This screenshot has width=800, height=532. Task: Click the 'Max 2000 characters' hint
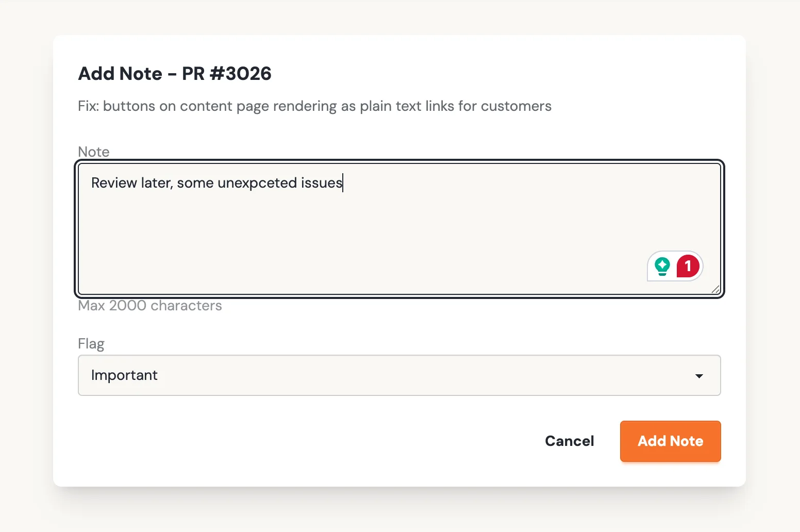point(150,306)
